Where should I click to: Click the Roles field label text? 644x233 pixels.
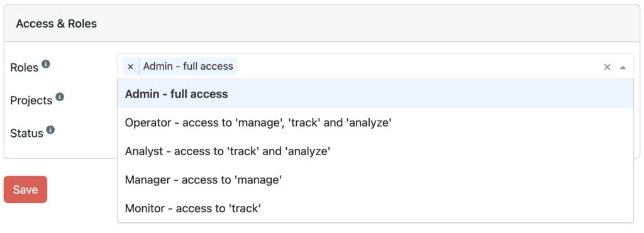coord(25,68)
